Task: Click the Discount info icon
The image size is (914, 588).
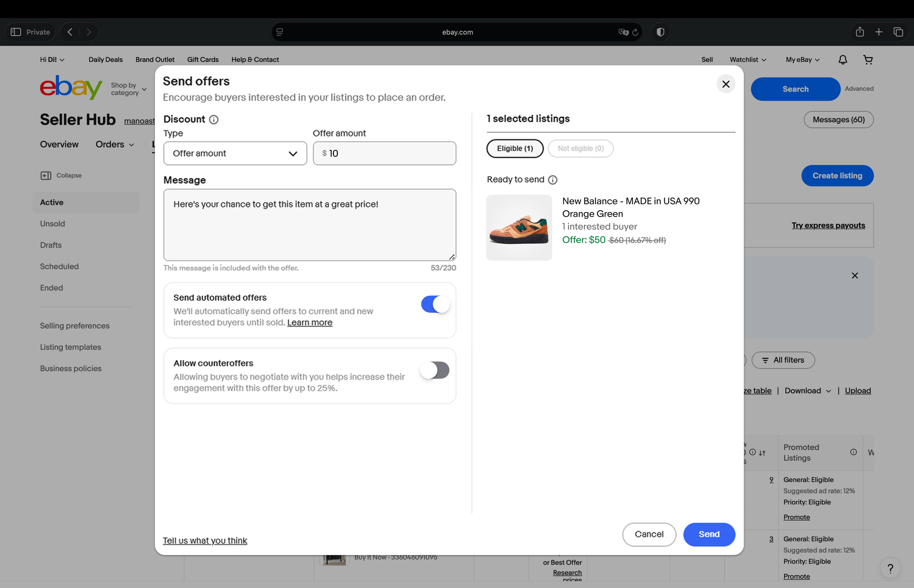Action: point(214,120)
